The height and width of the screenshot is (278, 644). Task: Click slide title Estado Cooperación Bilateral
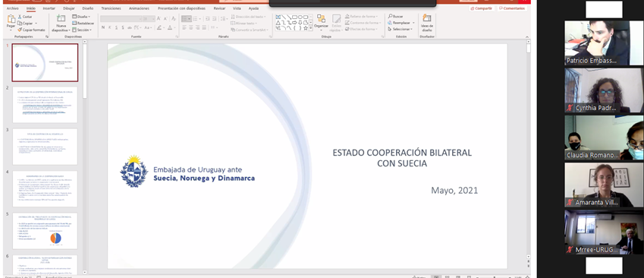point(402,158)
